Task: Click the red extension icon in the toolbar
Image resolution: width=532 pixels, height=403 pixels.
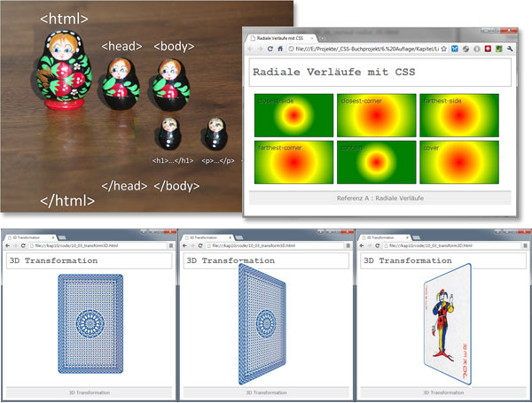Action: coord(488,49)
